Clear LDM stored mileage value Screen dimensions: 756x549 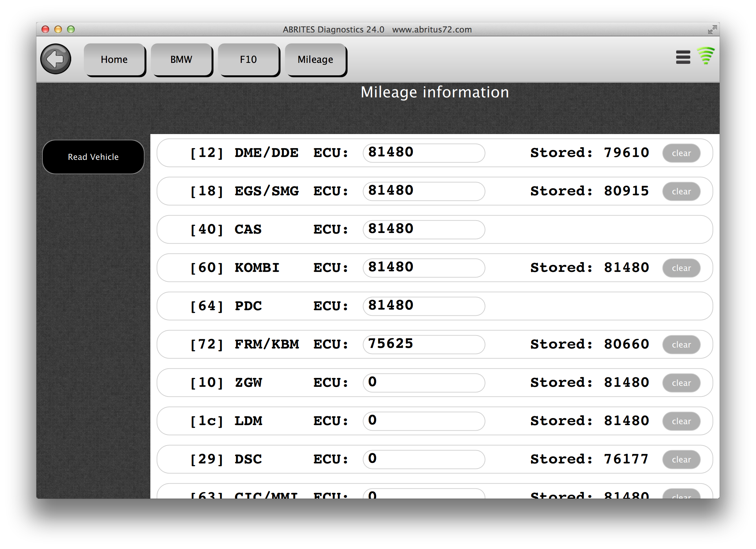point(681,421)
